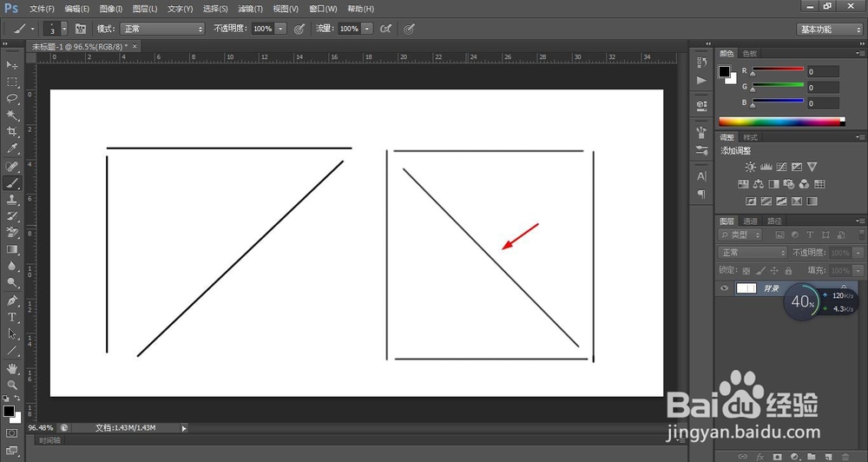
Task: Open the layer filter 类型 dropdown
Action: pos(740,234)
